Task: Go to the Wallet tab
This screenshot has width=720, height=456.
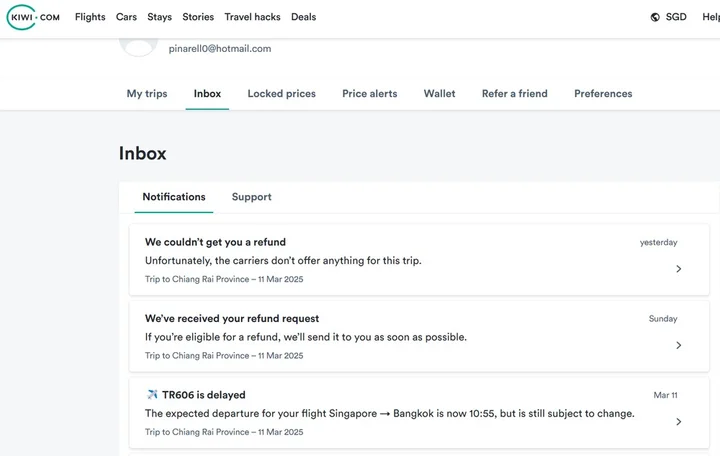Action: (x=439, y=94)
